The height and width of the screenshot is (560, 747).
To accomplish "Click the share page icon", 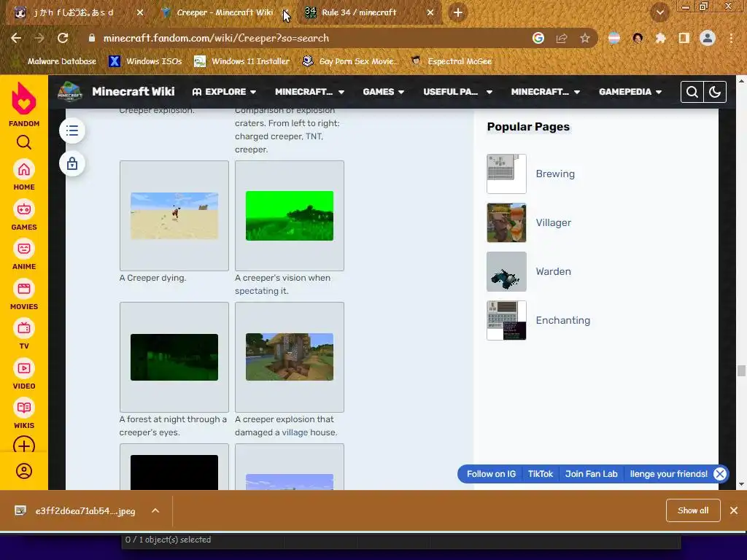I will pos(562,38).
